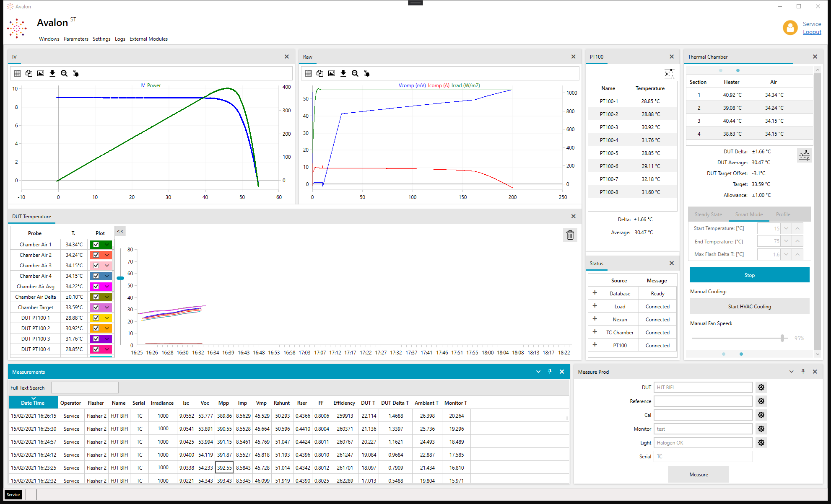
Task: Open settings gear next to DUT field
Action: point(761,388)
